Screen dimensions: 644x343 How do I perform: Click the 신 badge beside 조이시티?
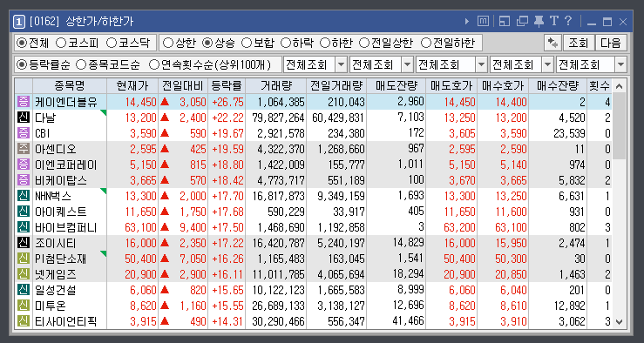24,243
